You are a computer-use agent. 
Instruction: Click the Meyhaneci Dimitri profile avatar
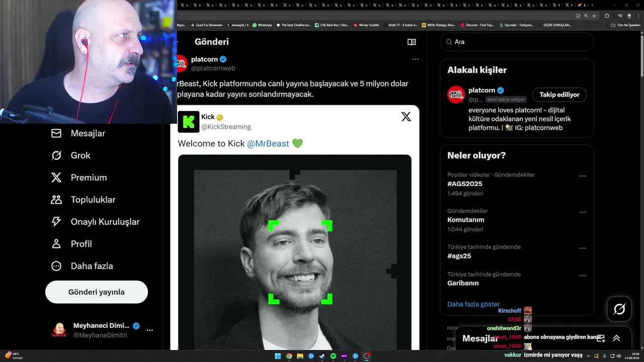tap(59, 330)
